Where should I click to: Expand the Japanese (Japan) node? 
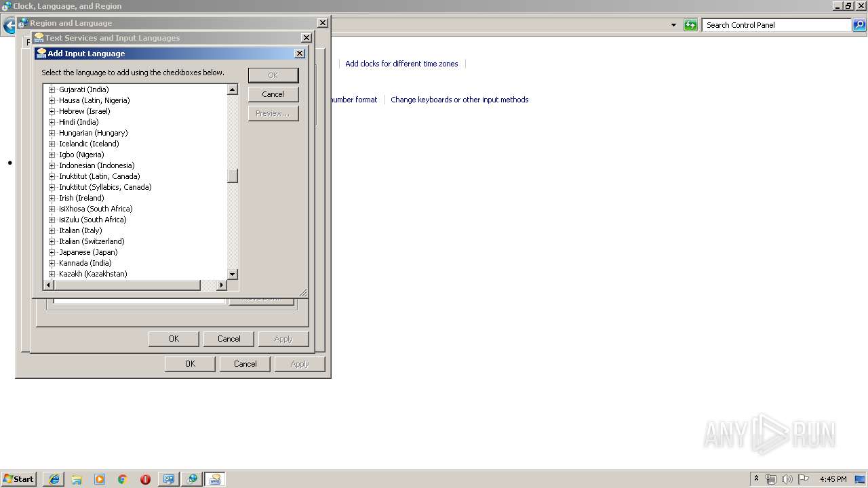click(52, 252)
